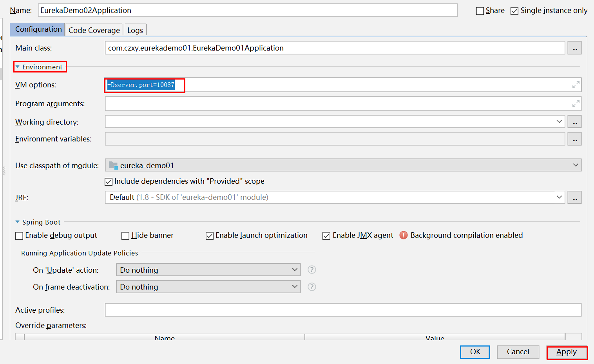Click the "Background compilation enabled" text
The height and width of the screenshot is (364, 594).
click(x=467, y=235)
